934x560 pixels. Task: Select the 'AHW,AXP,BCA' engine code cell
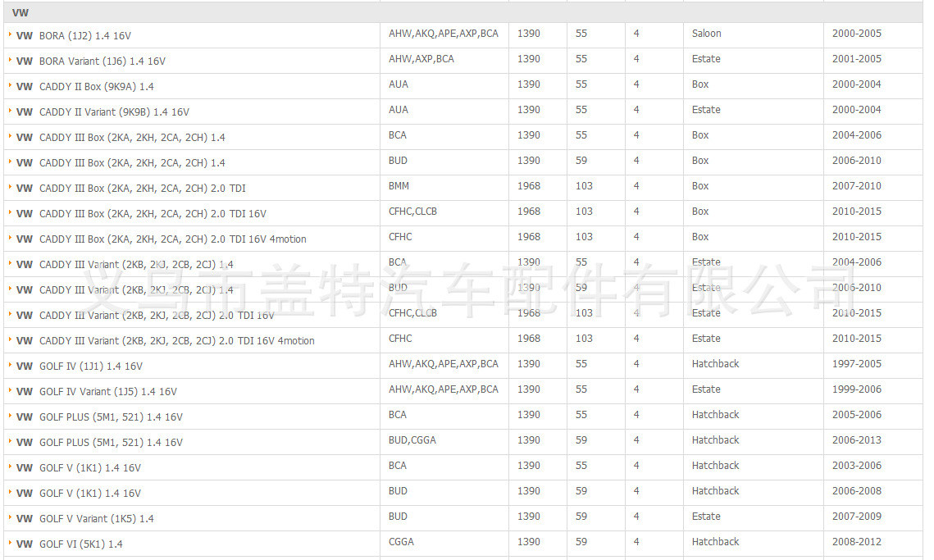421,59
